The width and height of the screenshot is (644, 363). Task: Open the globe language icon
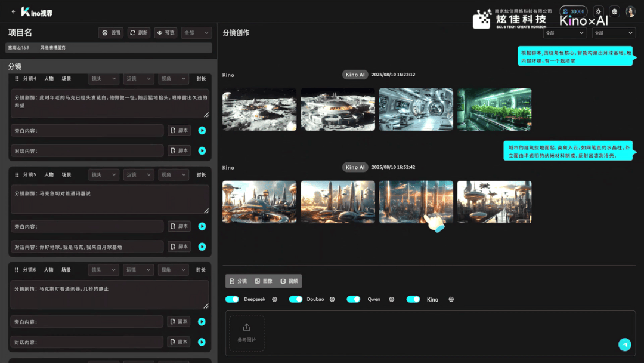615,11
